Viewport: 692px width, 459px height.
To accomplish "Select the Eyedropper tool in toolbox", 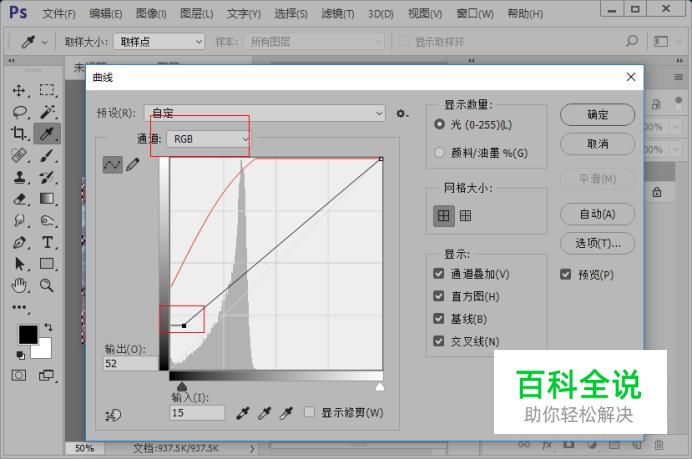I will click(47, 133).
